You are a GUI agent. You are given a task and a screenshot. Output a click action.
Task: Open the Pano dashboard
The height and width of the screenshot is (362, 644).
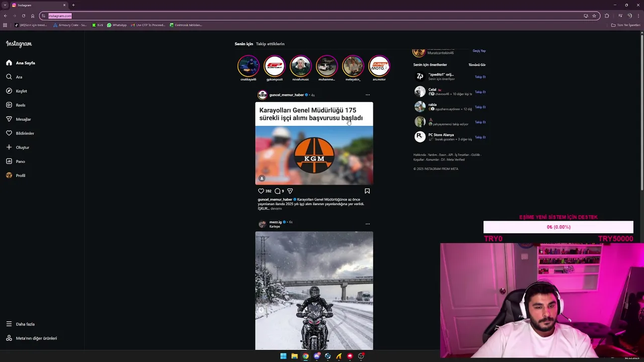pyautogui.click(x=16, y=161)
